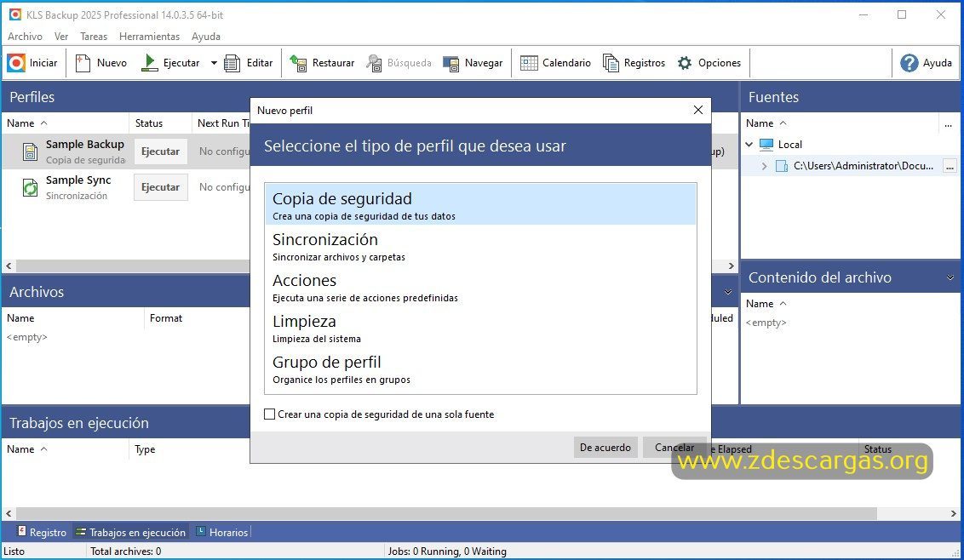
Task: Create new profile with Nuevo icon
Action: tap(83, 63)
